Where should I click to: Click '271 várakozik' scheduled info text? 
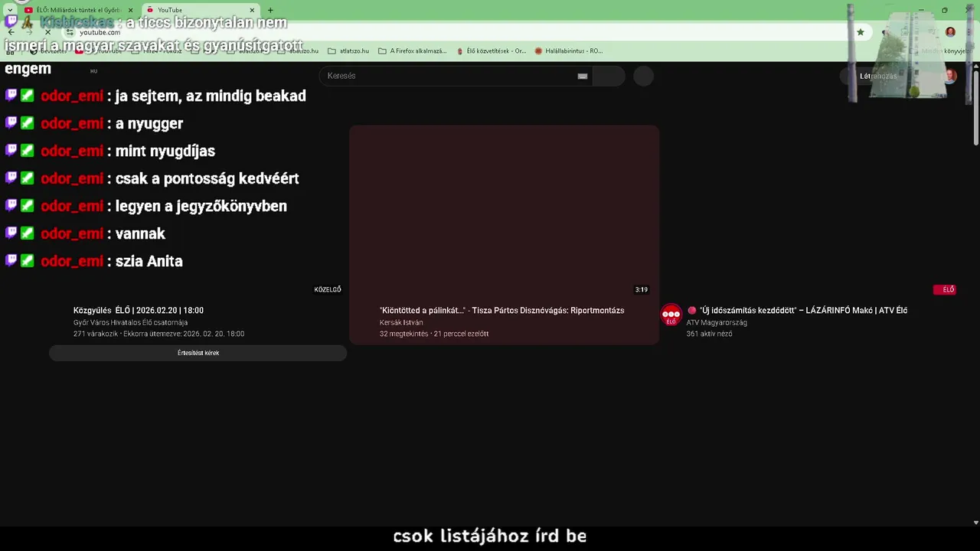coord(158,334)
